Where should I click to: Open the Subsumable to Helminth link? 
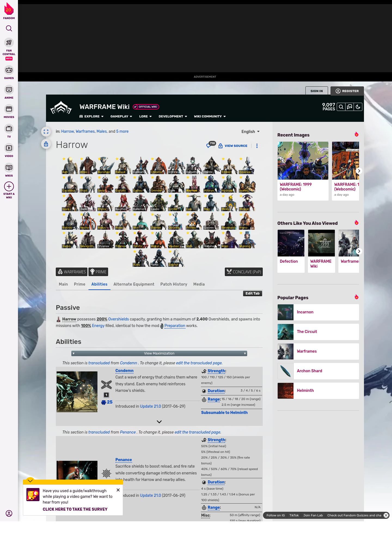click(x=224, y=413)
